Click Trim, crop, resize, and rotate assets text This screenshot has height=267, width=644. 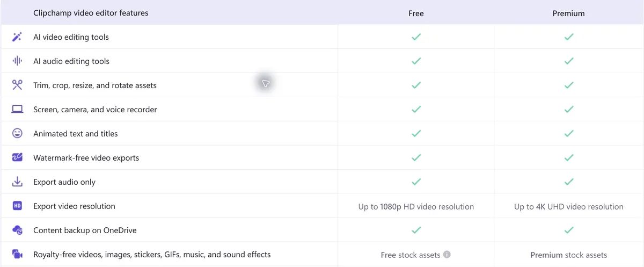click(x=95, y=85)
